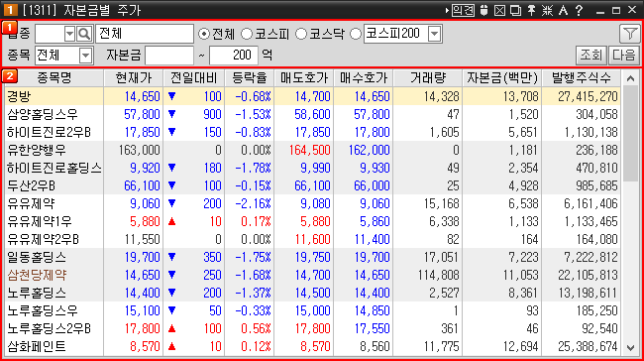Image resolution: width=644 pixels, height=361 pixels.
Task: Open the 업종 code dropdown arrow
Action: click(69, 34)
